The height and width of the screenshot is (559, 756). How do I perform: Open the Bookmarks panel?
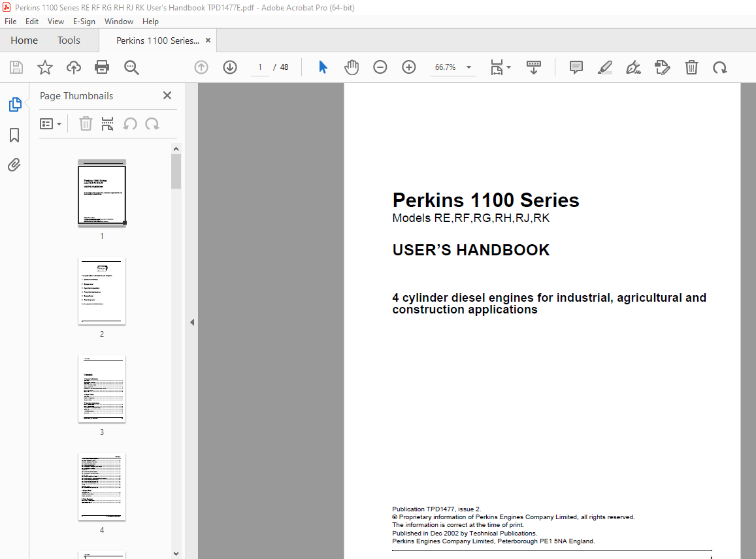(14, 135)
